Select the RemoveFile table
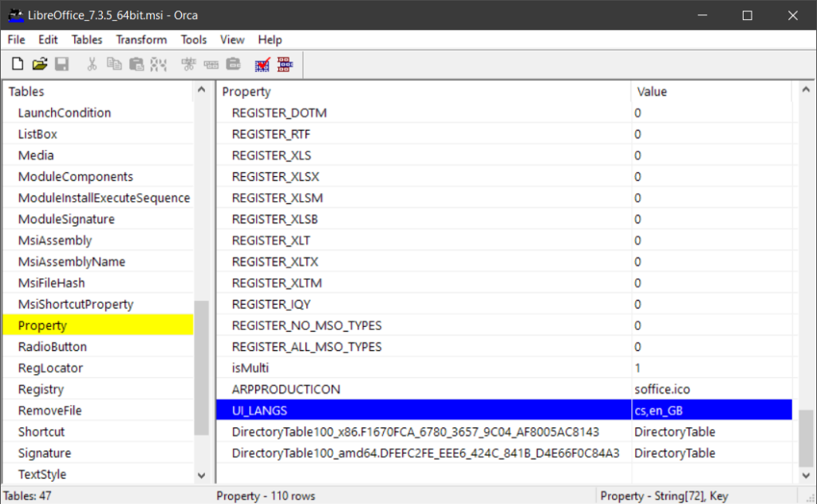Image resolution: width=817 pixels, height=504 pixels. (x=98, y=411)
